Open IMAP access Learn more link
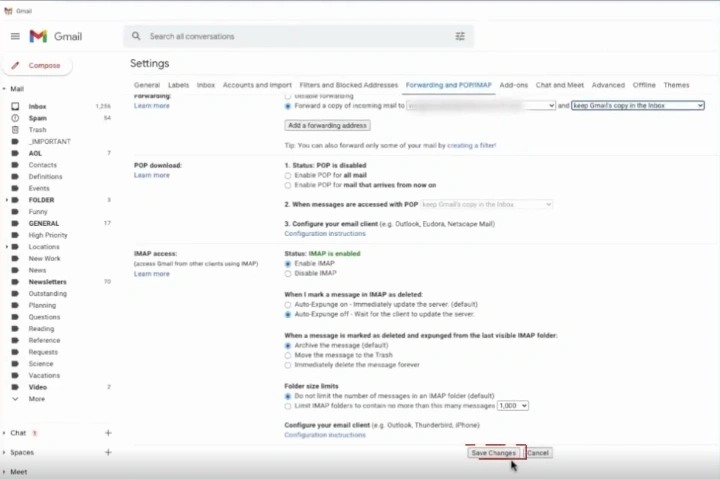This screenshot has height=479, width=720. tap(152, 274)
